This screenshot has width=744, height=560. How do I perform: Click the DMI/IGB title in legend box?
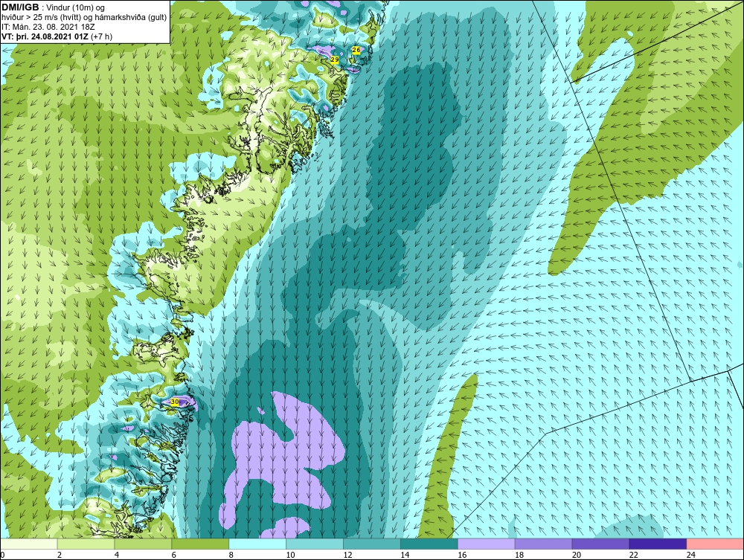[x=20, y=7]
